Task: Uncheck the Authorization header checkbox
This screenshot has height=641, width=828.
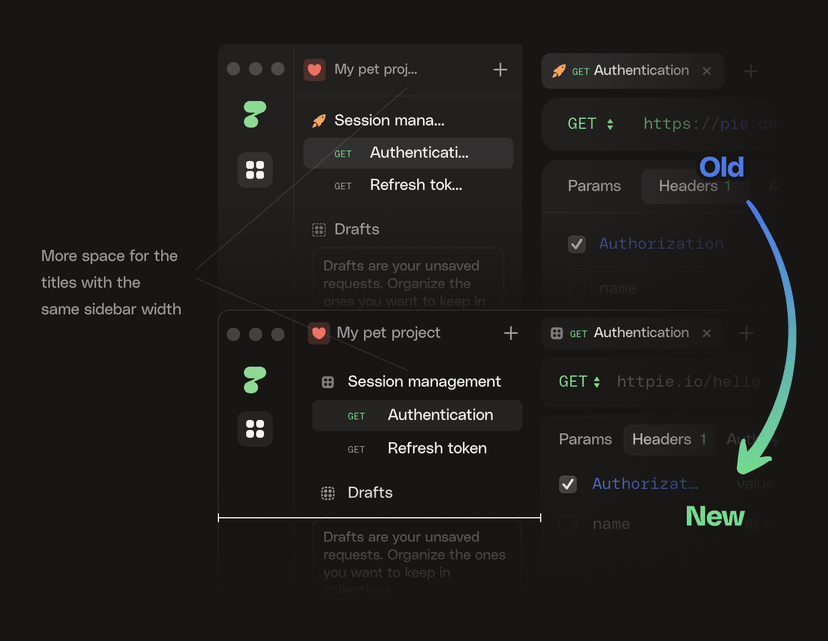Action: 568,484
